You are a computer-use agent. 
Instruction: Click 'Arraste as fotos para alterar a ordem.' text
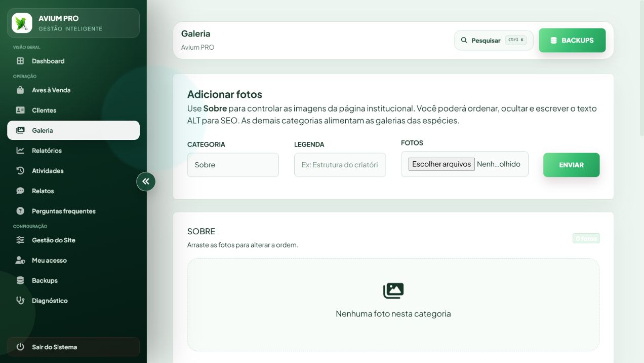243,245
